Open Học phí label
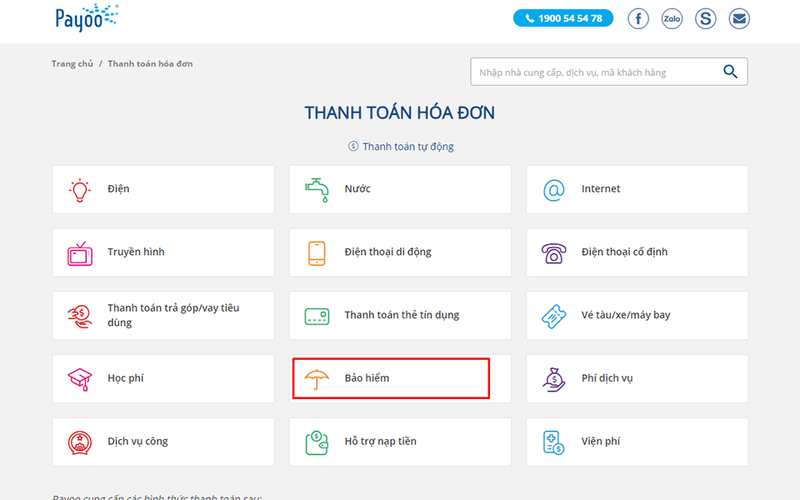Screen dimensions: 800x500 [x=126, y=378]
